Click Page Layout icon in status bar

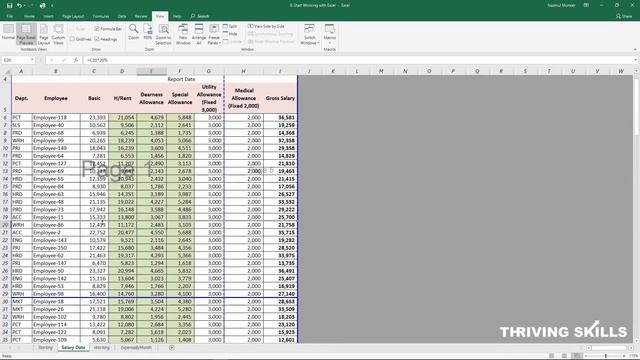point(564,356)
